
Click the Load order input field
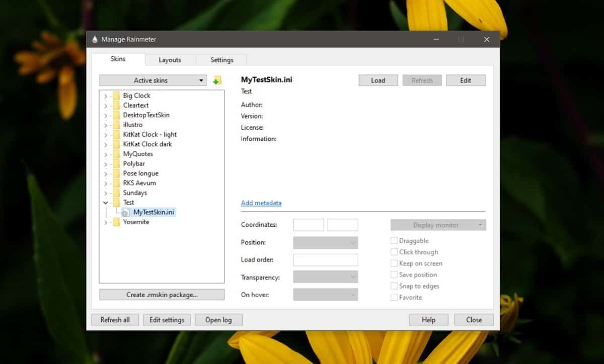point(325,260)
